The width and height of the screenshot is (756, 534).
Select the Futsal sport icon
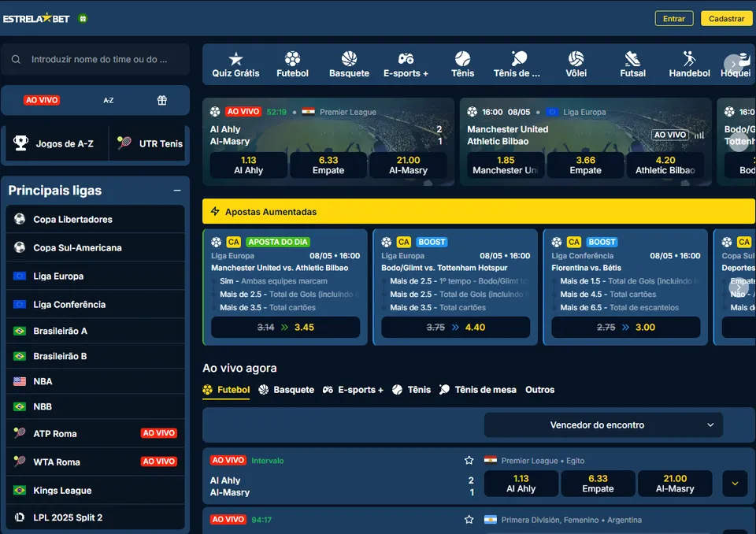click(632, 59)
